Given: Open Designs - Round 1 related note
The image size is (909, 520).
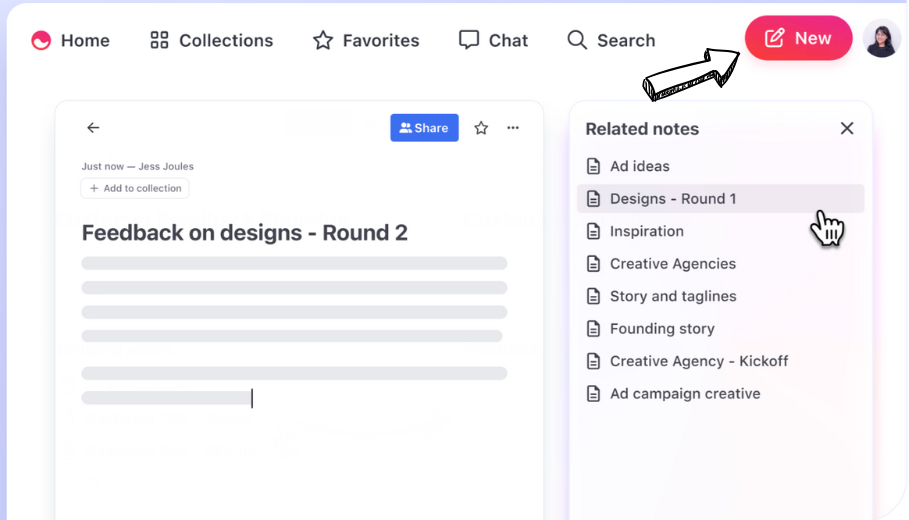Looking at the screenshot, I should 672,199.
